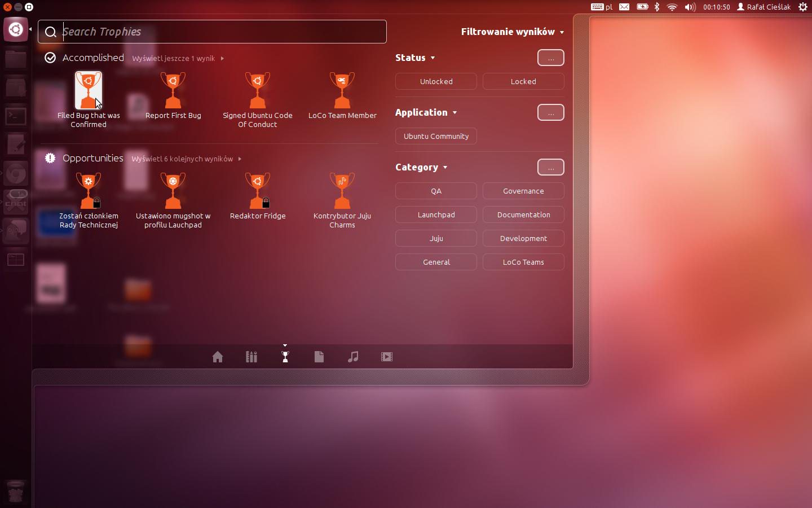
Task: Collapse the Filtrowanie wyników filter panel
Action: 513,32
